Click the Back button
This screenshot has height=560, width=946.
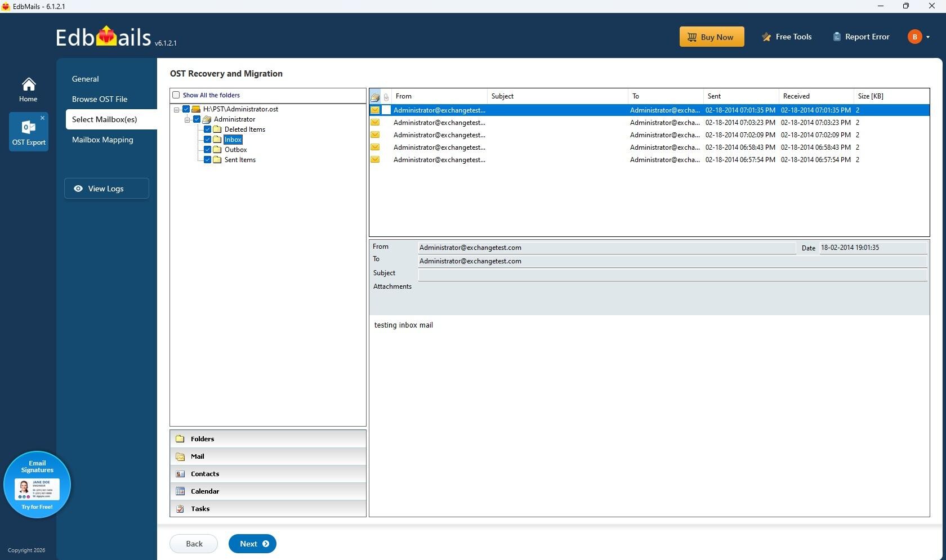tap(194, 544)
